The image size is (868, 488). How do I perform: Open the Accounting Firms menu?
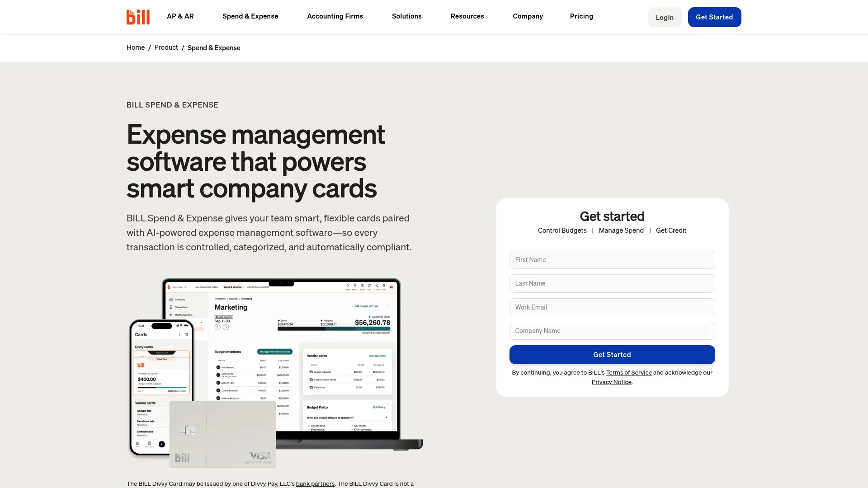(x=335, y=16)
